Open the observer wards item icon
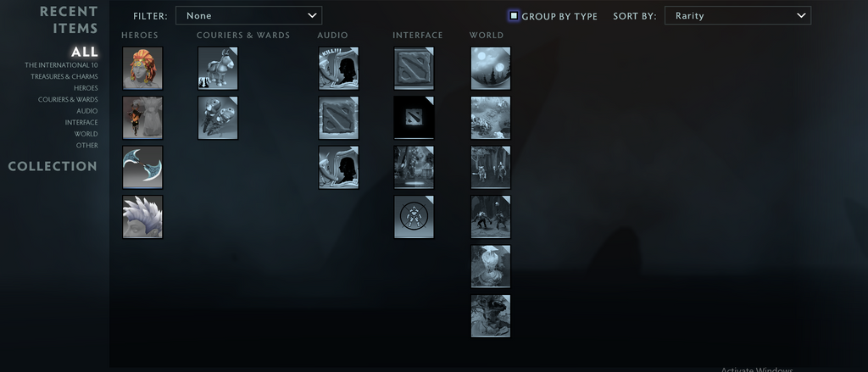Screen dimensions: 868x372 pyautogui.click(x=218, y=117)
